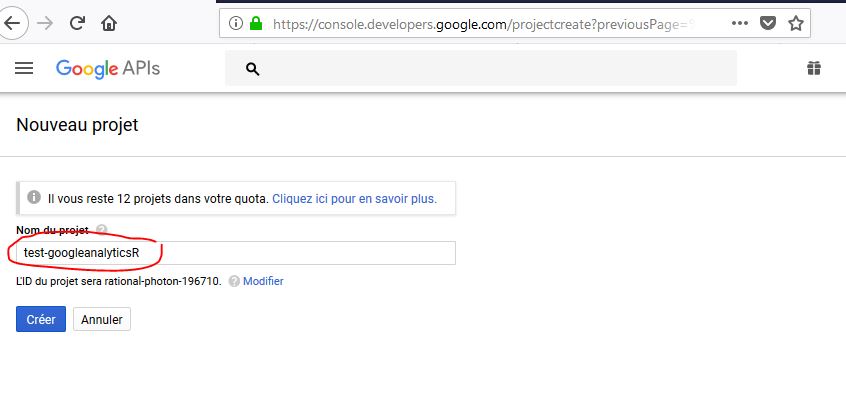
Task: Bookmark this page with the star icon
Action: 796,23
